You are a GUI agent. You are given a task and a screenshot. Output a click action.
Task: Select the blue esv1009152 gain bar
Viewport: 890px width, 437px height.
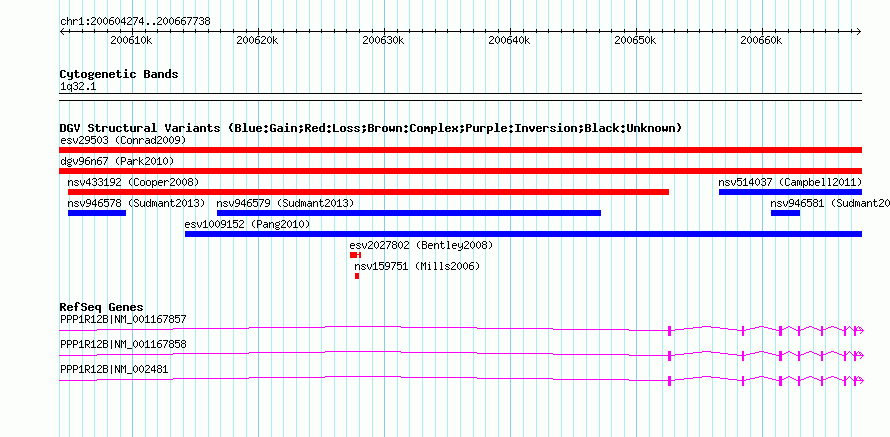click(523, 234)
